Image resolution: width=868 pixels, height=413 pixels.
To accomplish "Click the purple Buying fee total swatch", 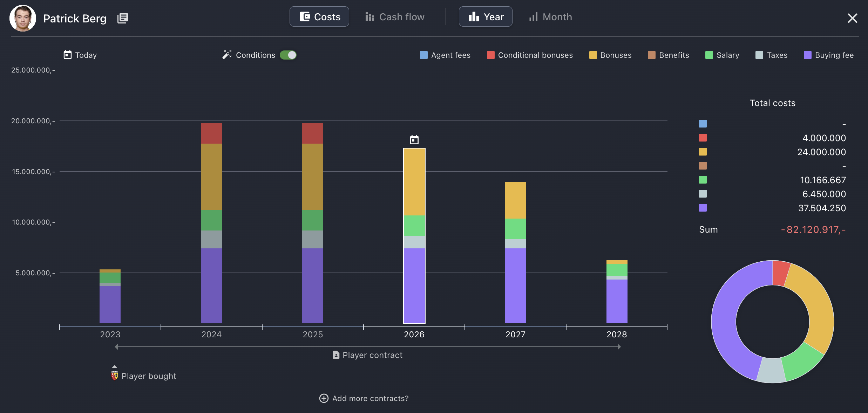I will pyautogui.click(x=703, y=208).
